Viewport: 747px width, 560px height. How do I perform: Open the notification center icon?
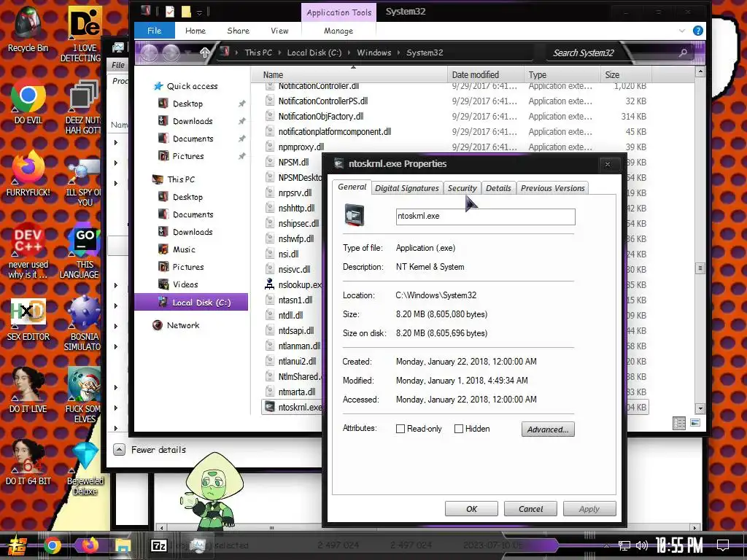[x=723, y=545]
